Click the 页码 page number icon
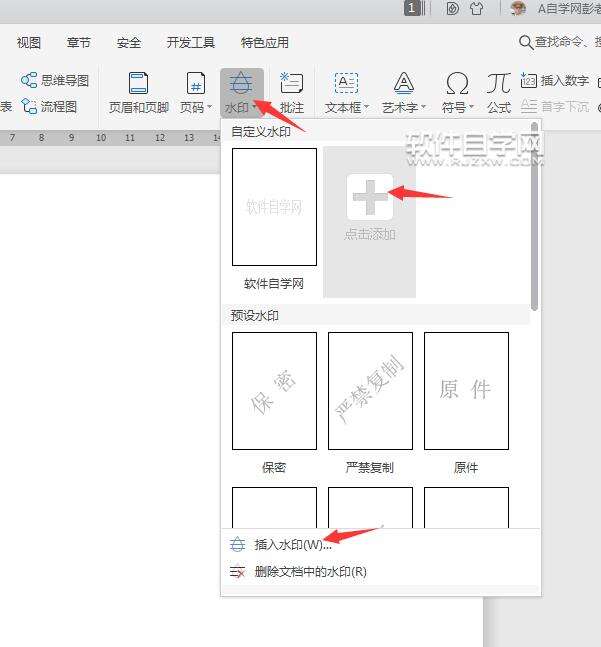The image size is (601, 647). point(196,83)
